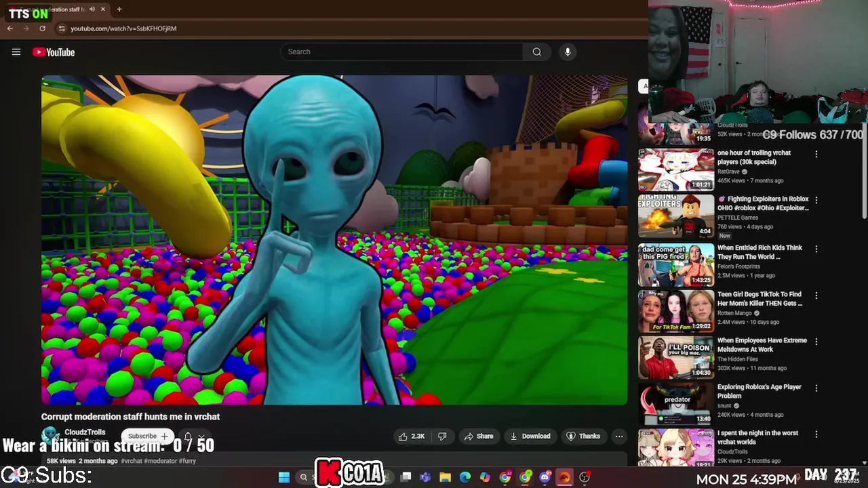Open the #furry hashtag link
This screenshot has width=868, height=488.
point(188,461)
